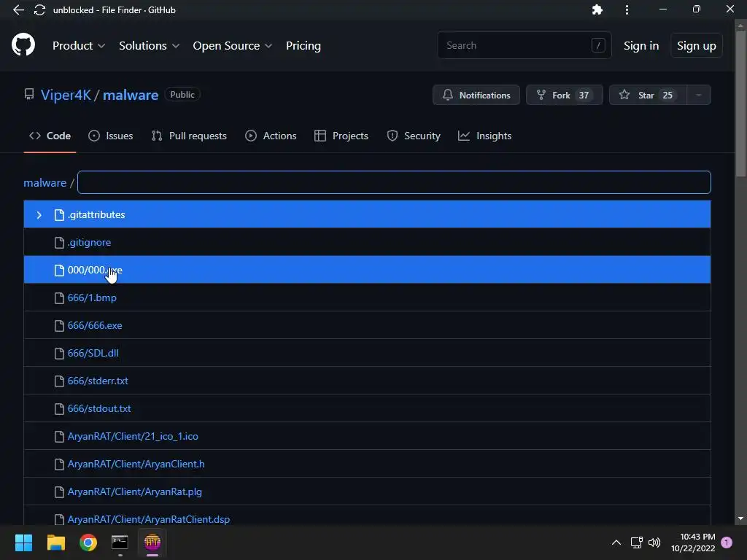Launch Chrome from the taskbar
The image size is (747, 560).
tap(88, 542)
